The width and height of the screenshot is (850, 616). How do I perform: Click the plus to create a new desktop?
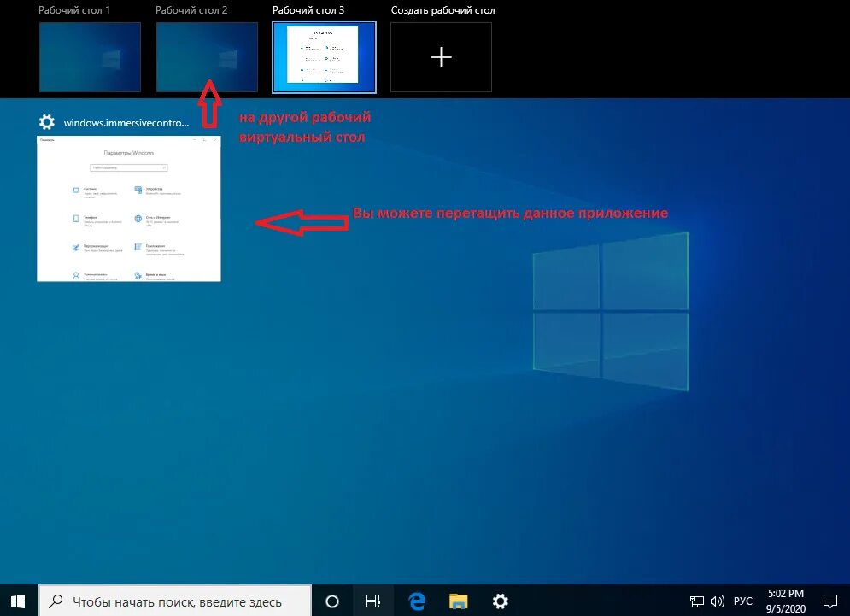click(x=442, y=57)
